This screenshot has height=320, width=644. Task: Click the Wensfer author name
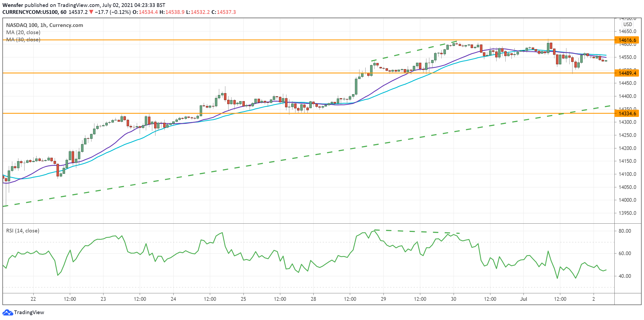13,5
